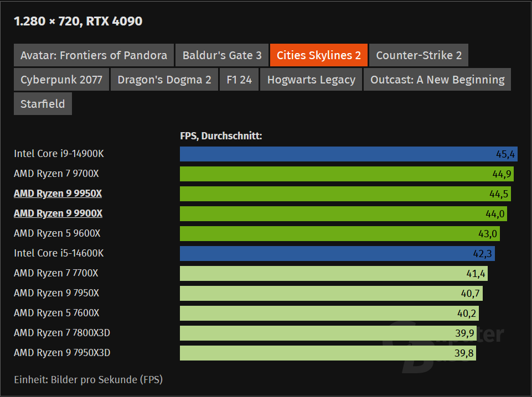The width and height of the screenshot is (532, 397).
Task: Open the Avatar: Frontiers of Pandora tab
Action: [x=94, y=55]
